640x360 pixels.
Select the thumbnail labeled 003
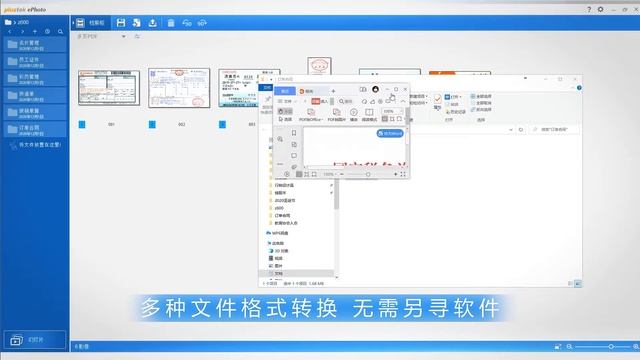pyautogui.click(x=238, y=88)
